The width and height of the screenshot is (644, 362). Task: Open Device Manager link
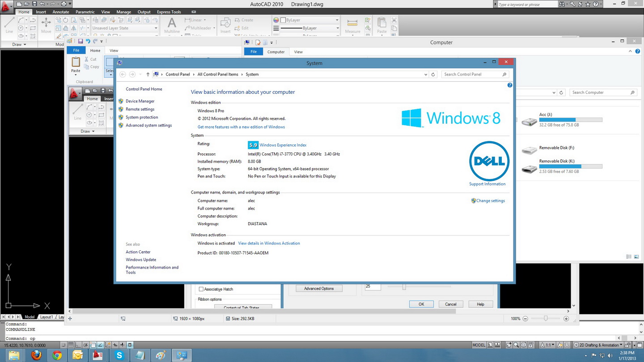(x=140, y=101)
